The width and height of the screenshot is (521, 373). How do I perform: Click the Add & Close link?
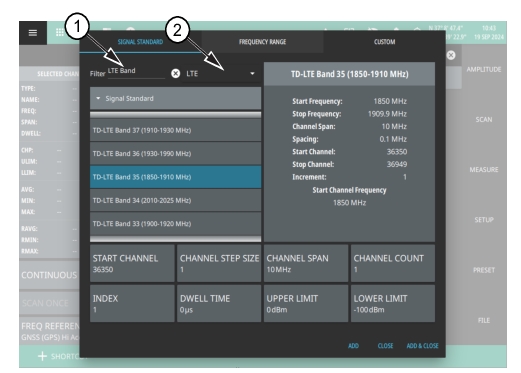422,346
